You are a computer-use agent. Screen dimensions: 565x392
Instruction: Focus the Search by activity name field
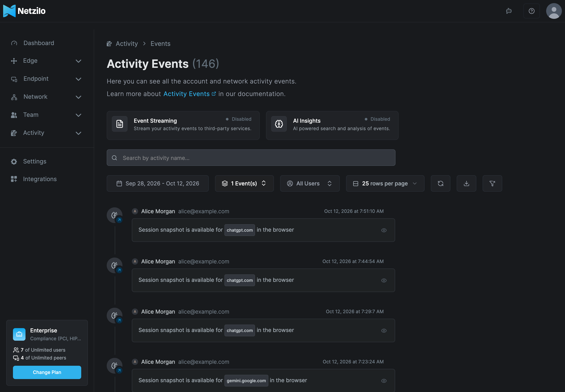point(251,158)
